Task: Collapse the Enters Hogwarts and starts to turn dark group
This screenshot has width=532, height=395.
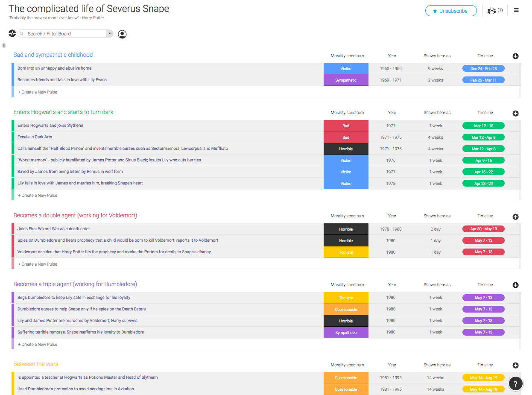Action: [x=63, y=112]
